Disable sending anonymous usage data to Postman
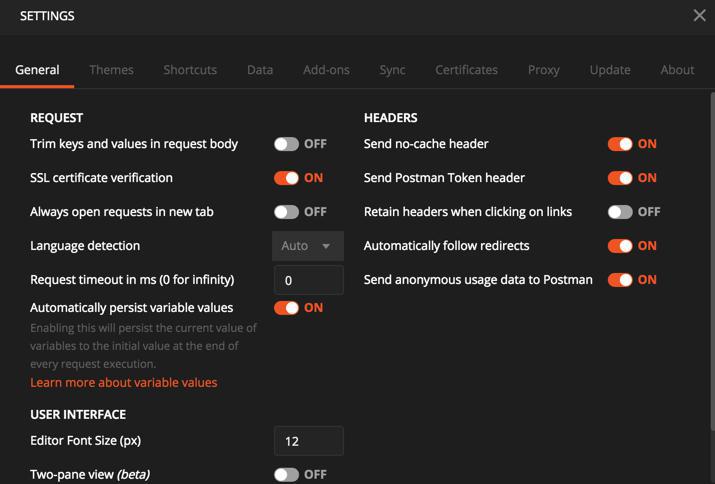This screenshot has width=715, height=484. click(620, 280)
